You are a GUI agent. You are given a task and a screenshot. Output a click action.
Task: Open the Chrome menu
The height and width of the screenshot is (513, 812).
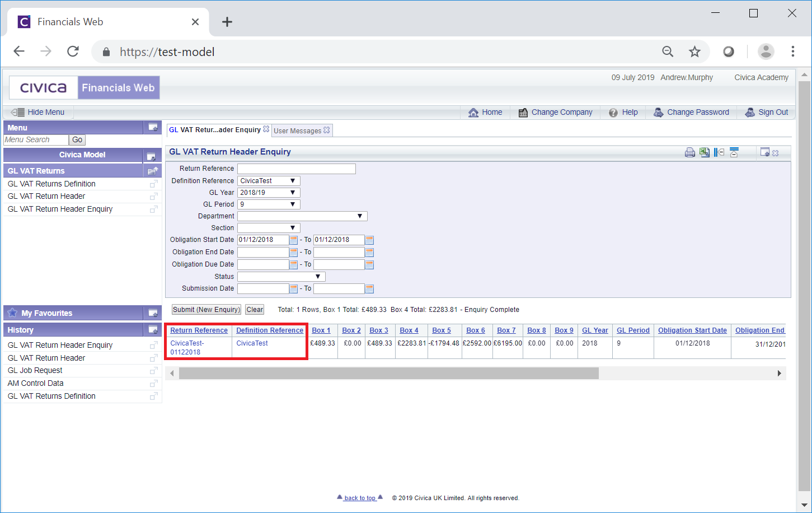coord(792,52)
